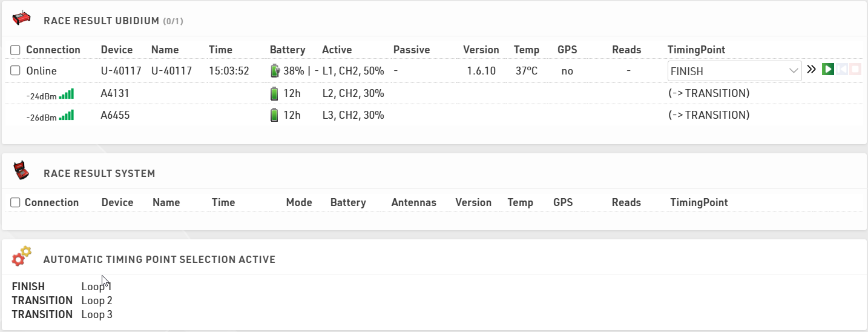Click the signal bars for A4131

tap(67, 94)
